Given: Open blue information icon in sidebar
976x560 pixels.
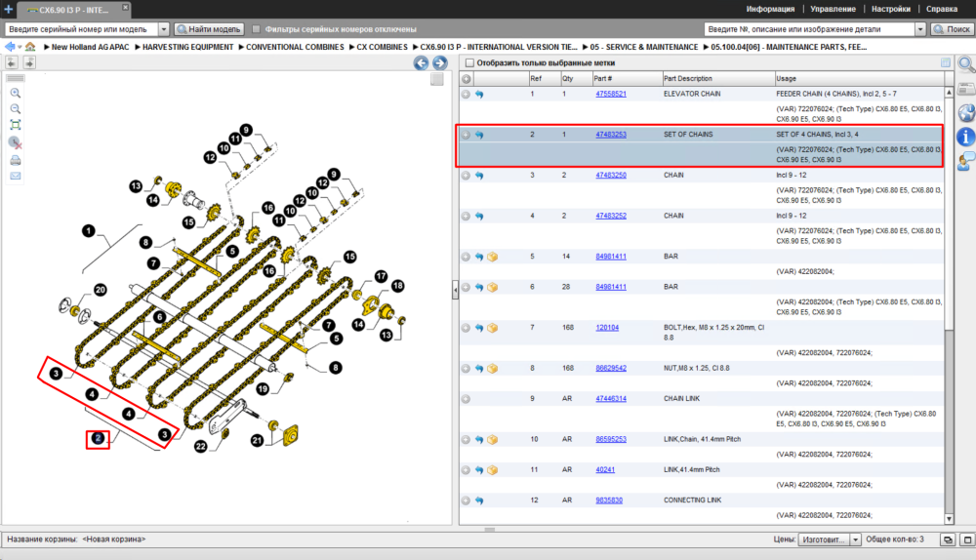Looking at the screenshot, I should click(x=965, y=137).
